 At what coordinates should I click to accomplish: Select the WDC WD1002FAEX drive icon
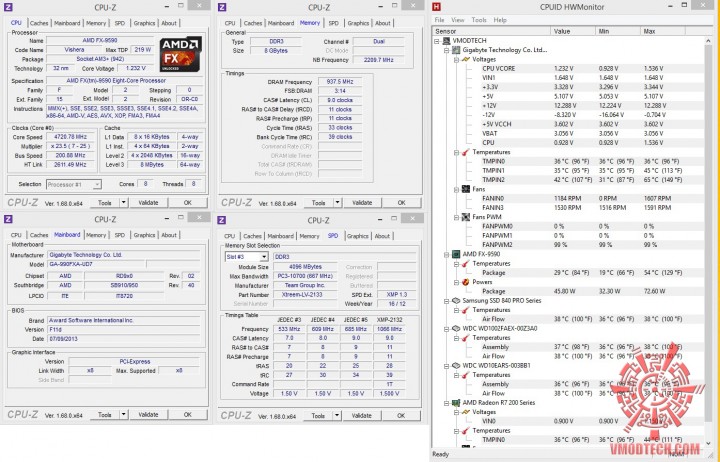(x=456, y=328)
